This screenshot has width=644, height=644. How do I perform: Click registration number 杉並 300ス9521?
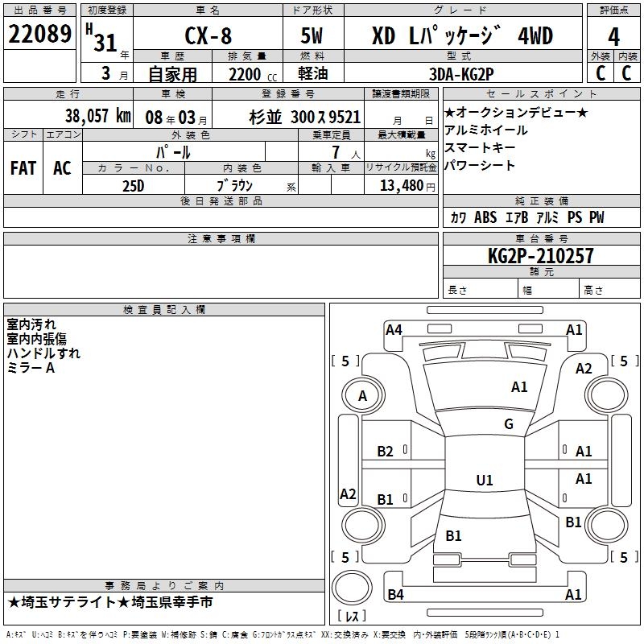(x=305, y=118)
